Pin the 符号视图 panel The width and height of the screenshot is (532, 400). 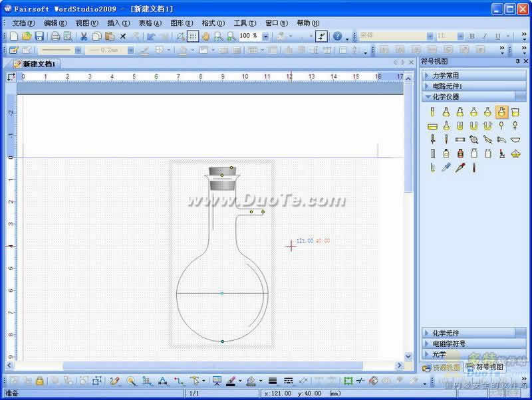tap(517, 62)
